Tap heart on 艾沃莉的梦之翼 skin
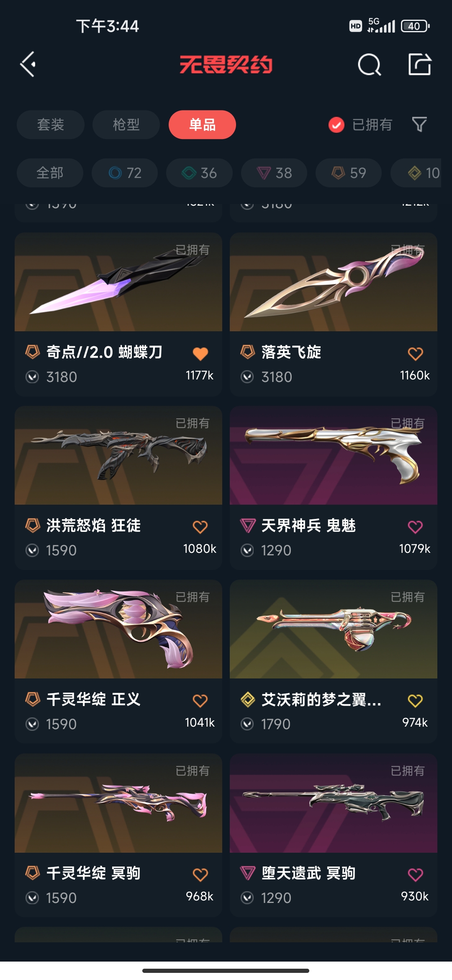 (415, 701)
